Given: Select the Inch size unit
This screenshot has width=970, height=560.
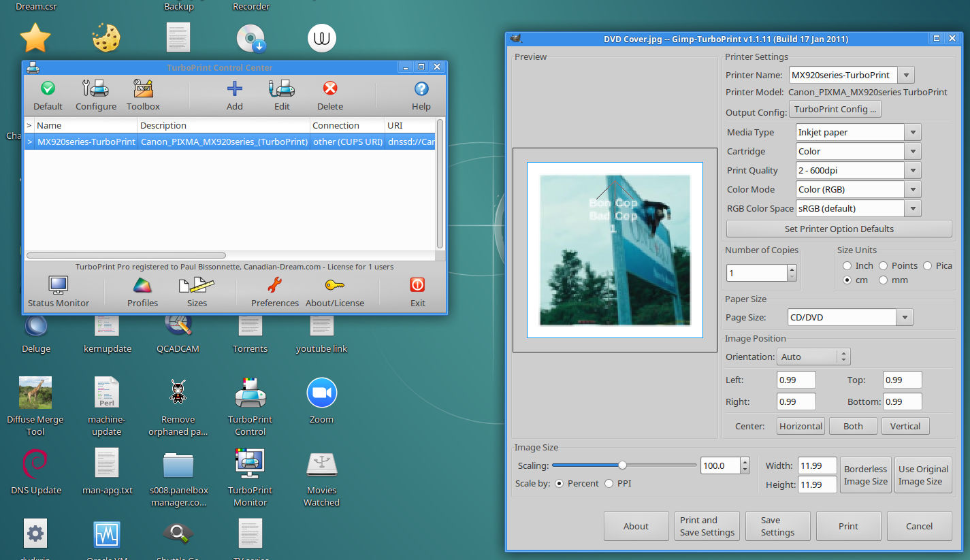Looking at the screenshot, I should point(847,266).
